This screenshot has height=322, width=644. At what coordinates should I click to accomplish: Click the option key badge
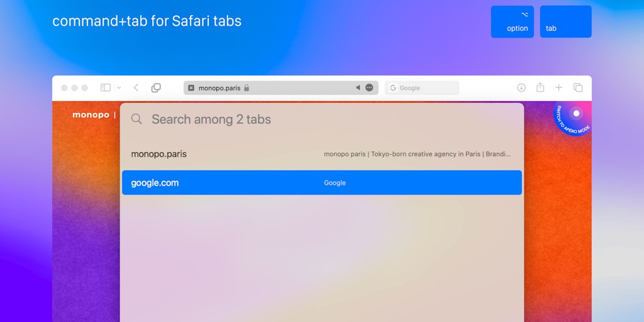point(512,22)
